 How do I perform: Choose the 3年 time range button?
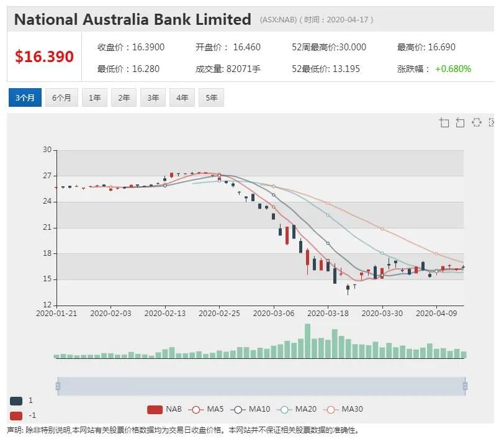(153, 97)
